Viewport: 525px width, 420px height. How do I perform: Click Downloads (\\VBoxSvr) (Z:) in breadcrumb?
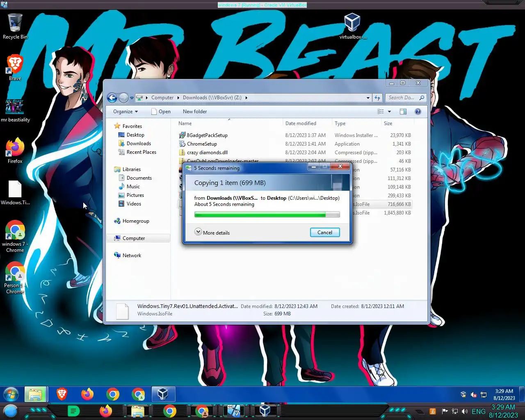point(212,98)
